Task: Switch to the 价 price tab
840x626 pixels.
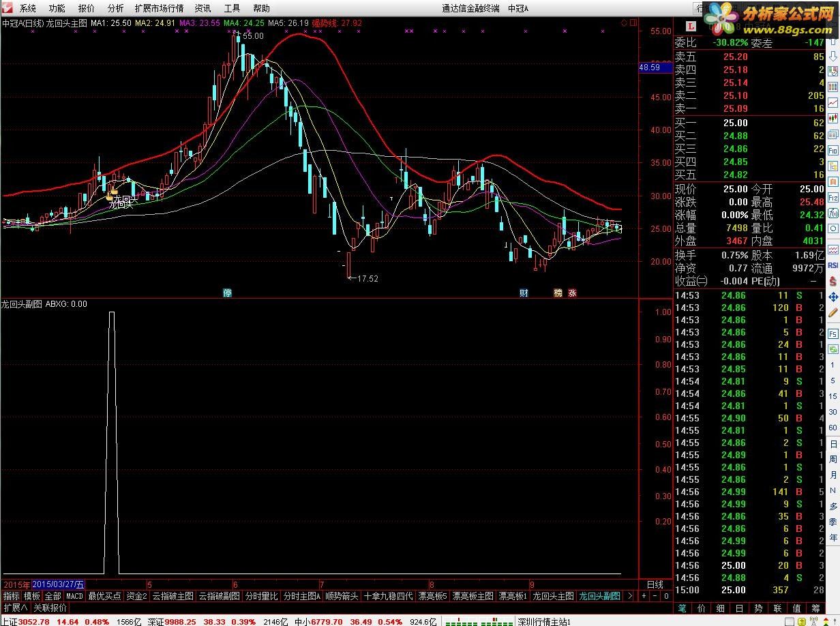Action: [x=702, y=608]
